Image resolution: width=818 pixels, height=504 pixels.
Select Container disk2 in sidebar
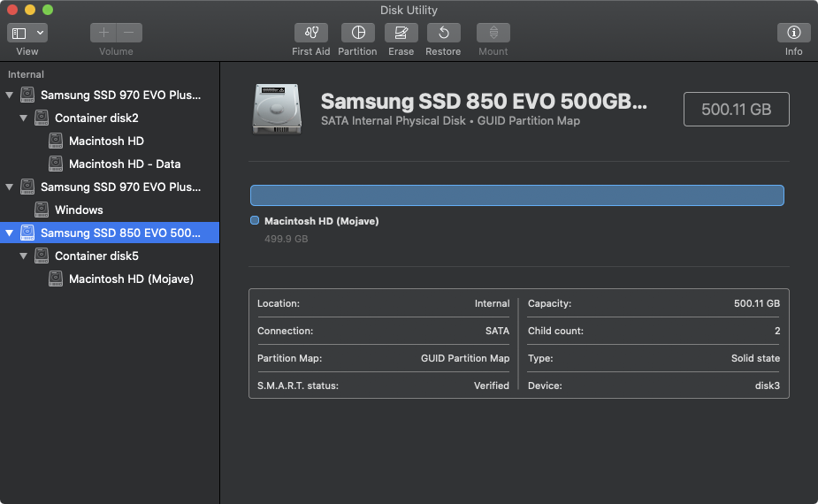click(96, 118)
